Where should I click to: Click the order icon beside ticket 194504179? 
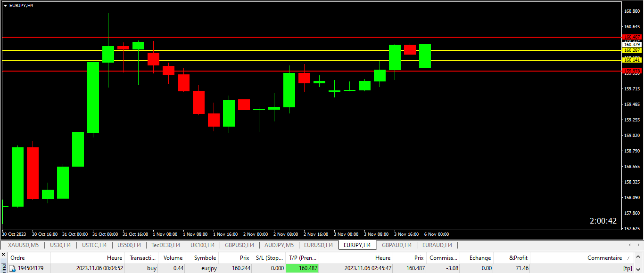pyautogui.click(x=13, y=268)
